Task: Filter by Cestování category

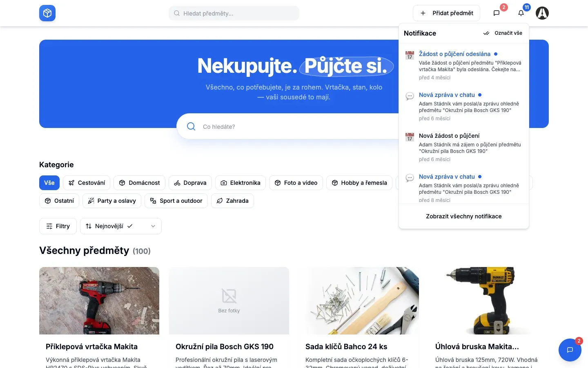Action: pos(87,183)
